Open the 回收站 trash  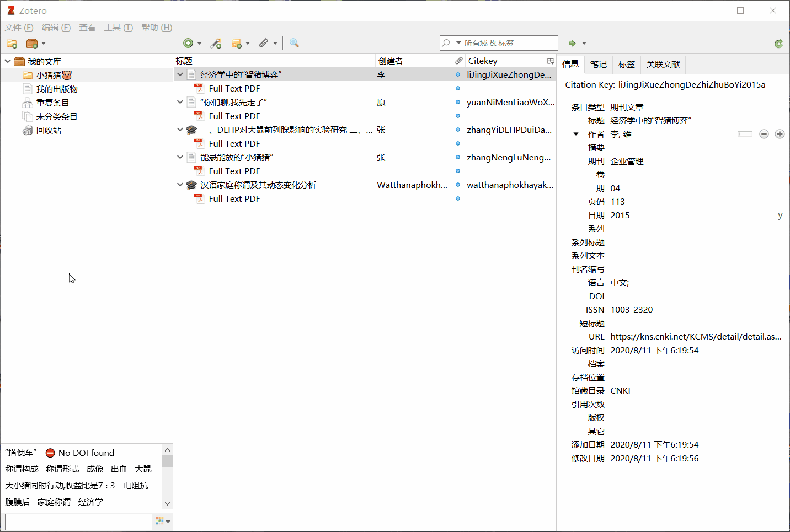click(x=49, y=130)
